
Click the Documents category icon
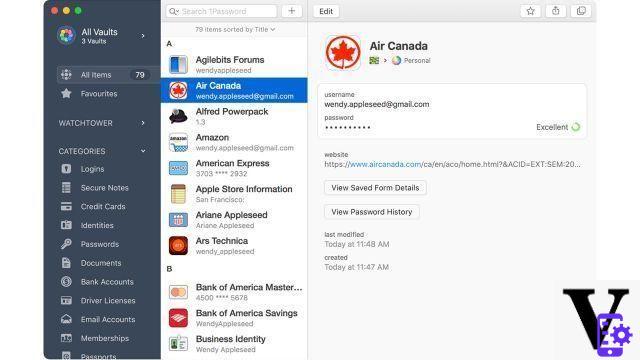point(66,262)
